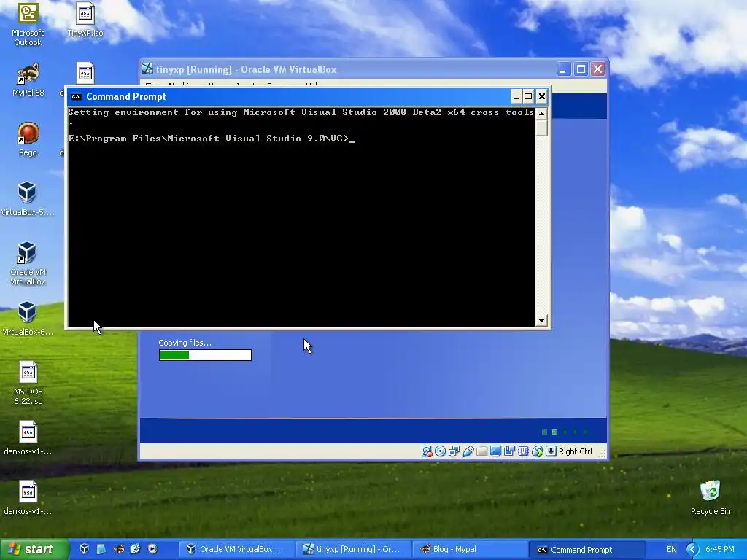The image size is (747, 560).
Task: Select the Recycle Bin icon
Action: (x=711, y=497)
